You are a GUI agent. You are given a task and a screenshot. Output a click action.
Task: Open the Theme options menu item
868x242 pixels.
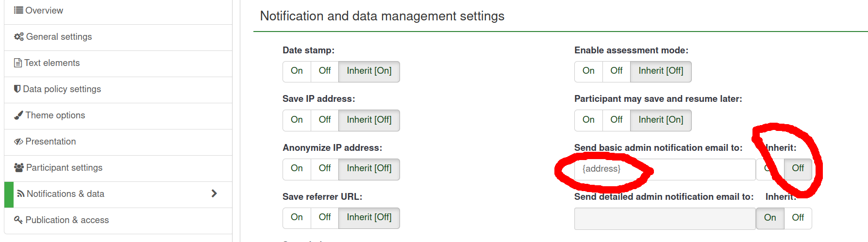(118, 116)
